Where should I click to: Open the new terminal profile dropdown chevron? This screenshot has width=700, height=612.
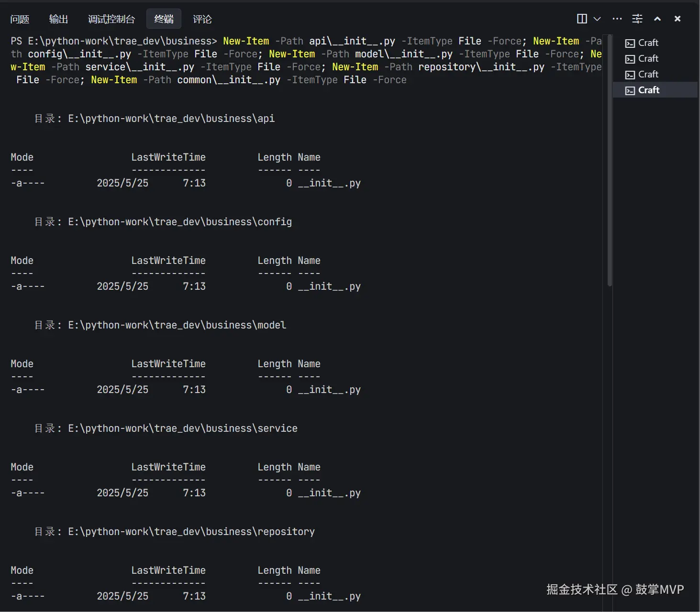tap(597, 19)
